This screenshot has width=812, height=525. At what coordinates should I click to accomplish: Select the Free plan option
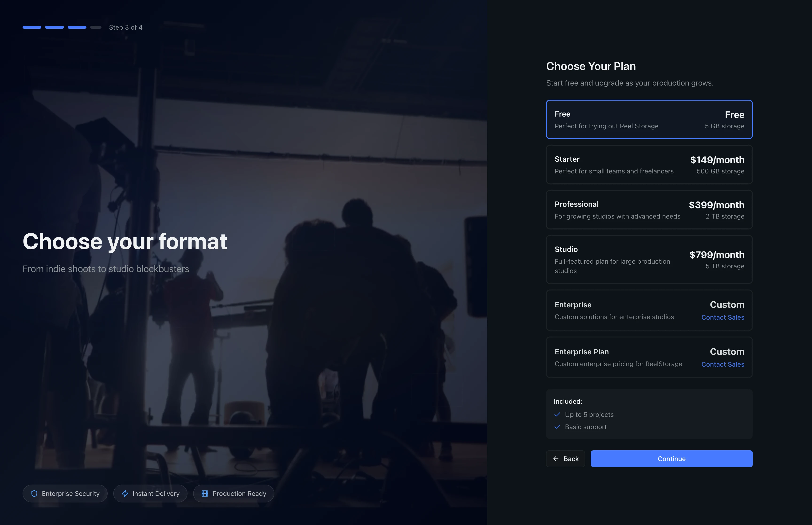[649, 119]
